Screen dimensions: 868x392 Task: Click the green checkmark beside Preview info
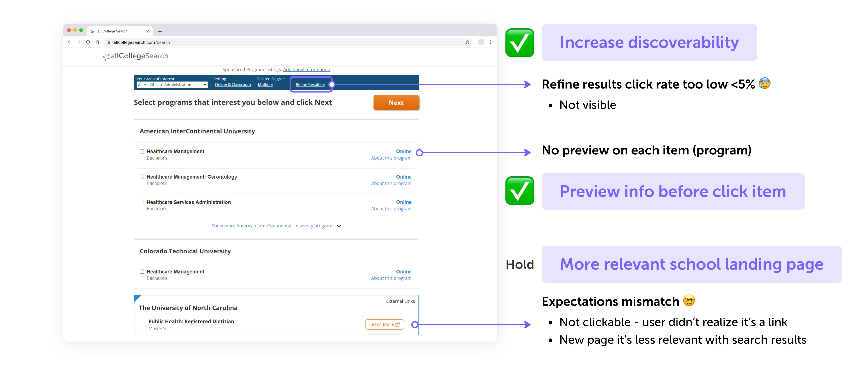point(520,191)
